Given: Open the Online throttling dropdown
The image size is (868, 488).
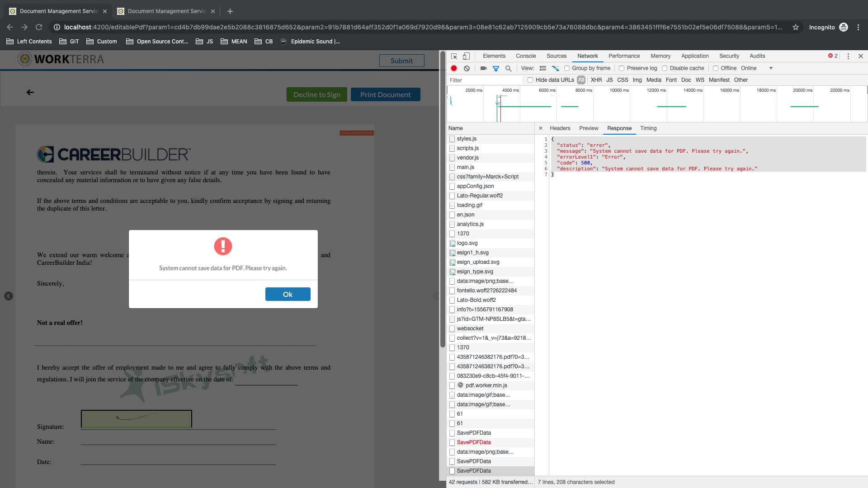Looking at the screenshot, I should [x=757, y=68].
